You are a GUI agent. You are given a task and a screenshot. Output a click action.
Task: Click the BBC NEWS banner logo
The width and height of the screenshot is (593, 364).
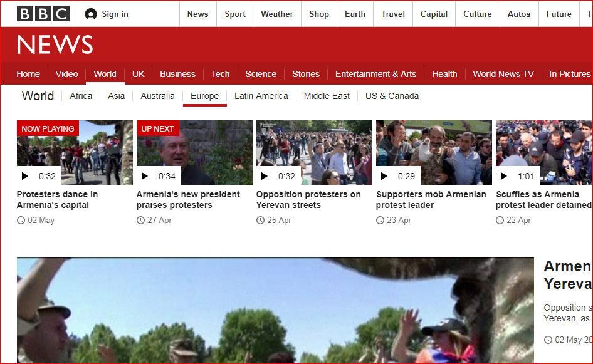[x=55, y=44]
